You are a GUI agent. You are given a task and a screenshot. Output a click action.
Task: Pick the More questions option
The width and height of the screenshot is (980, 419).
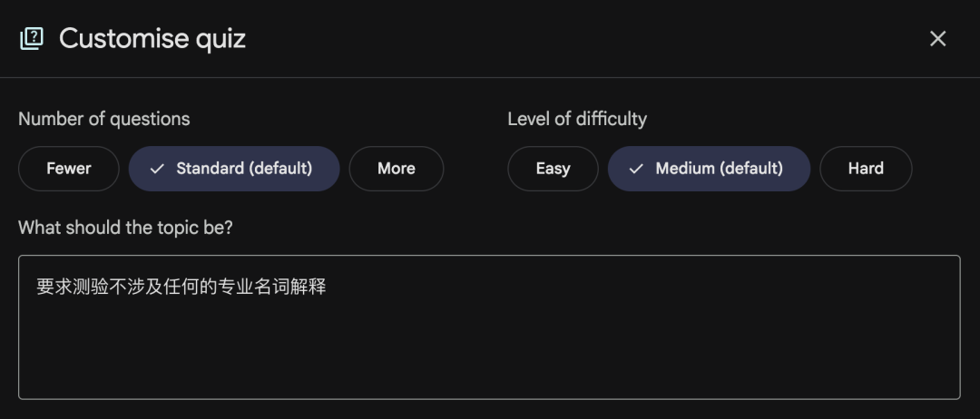pos(397,169)
